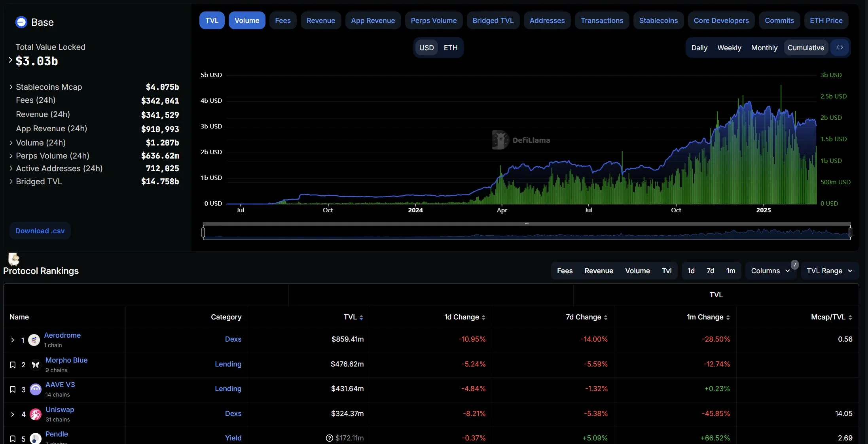Open the Addresses tab
The image size is (868, 444).
coord(547,20)
